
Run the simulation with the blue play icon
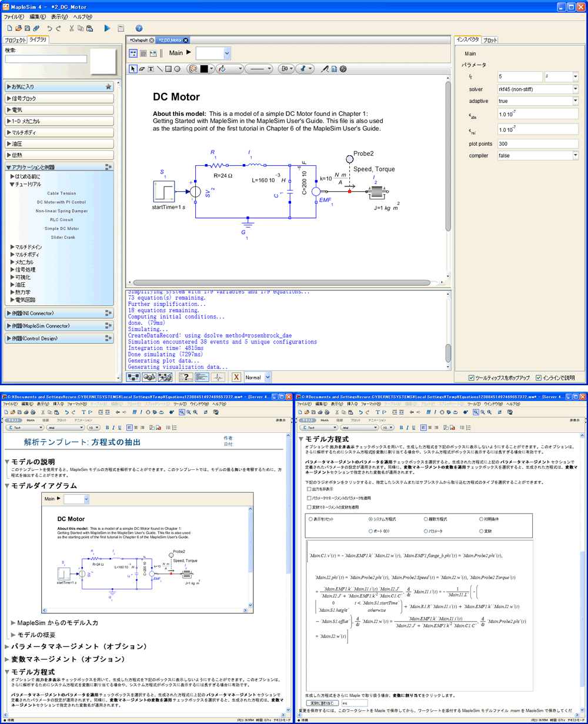(x=107, y=28)
